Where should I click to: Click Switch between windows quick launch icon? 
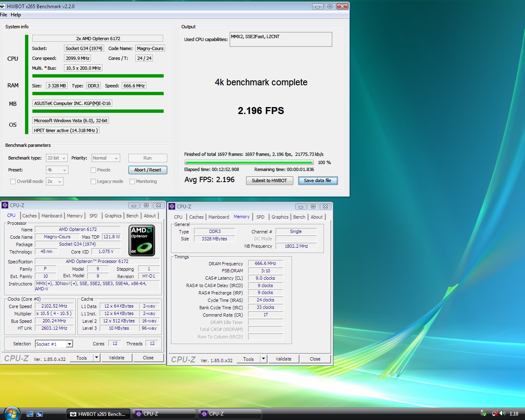[x=39, y=414]
